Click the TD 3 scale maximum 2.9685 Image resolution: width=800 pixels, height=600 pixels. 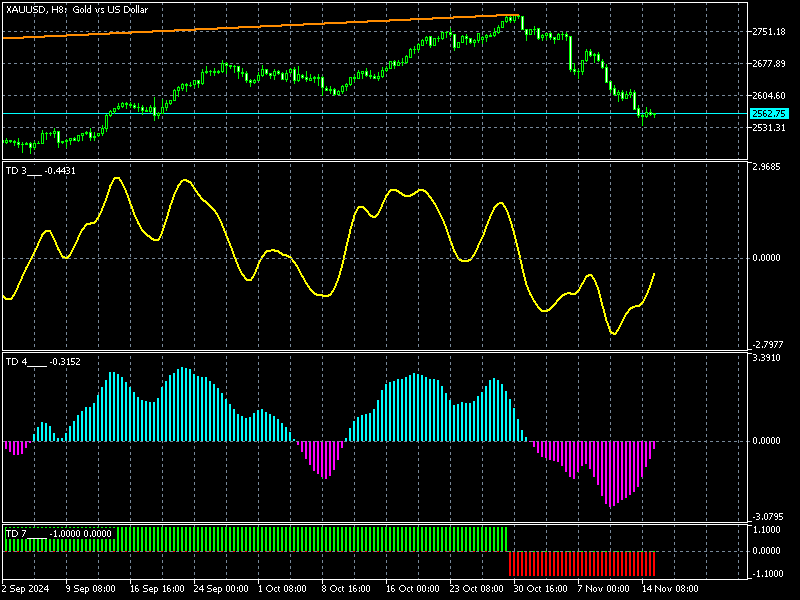(x=766, y=167)
